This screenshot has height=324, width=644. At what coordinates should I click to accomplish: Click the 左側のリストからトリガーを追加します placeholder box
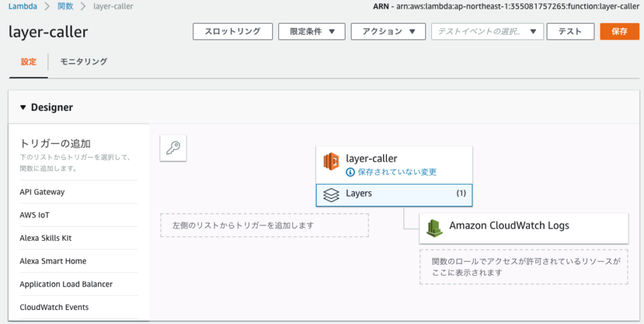(264, 225)
